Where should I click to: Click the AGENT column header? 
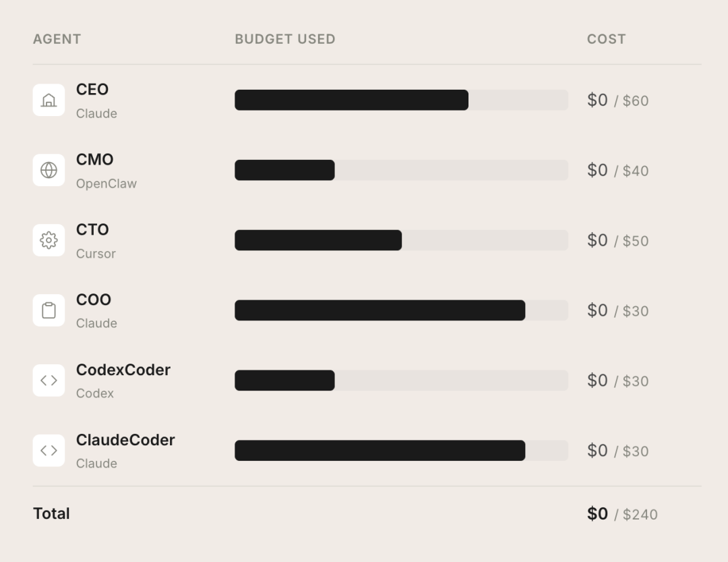(x=57, y=39)
